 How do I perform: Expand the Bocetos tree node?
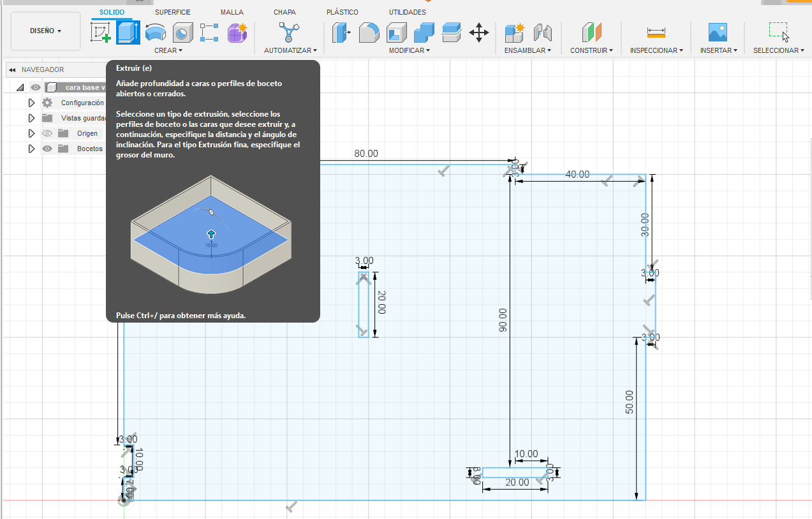(31, 149)
